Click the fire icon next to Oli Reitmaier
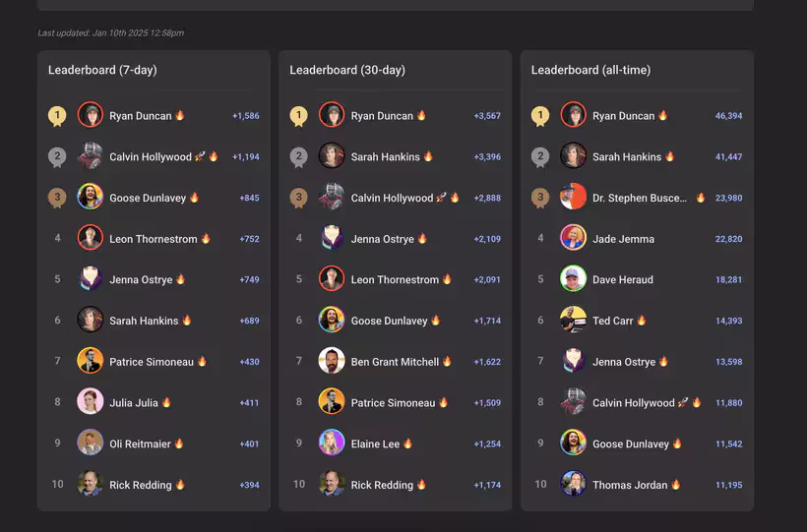The width and height of the screenshot is (807, 532). [x=178, y=443]
